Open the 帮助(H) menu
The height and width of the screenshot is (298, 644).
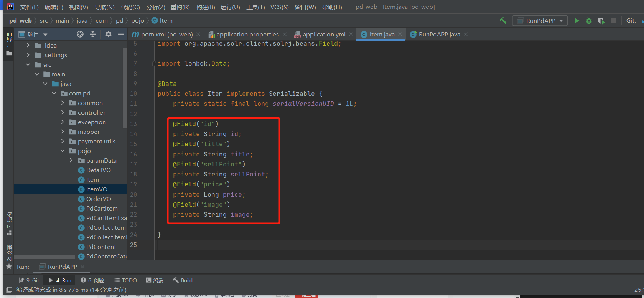point(332,7)
